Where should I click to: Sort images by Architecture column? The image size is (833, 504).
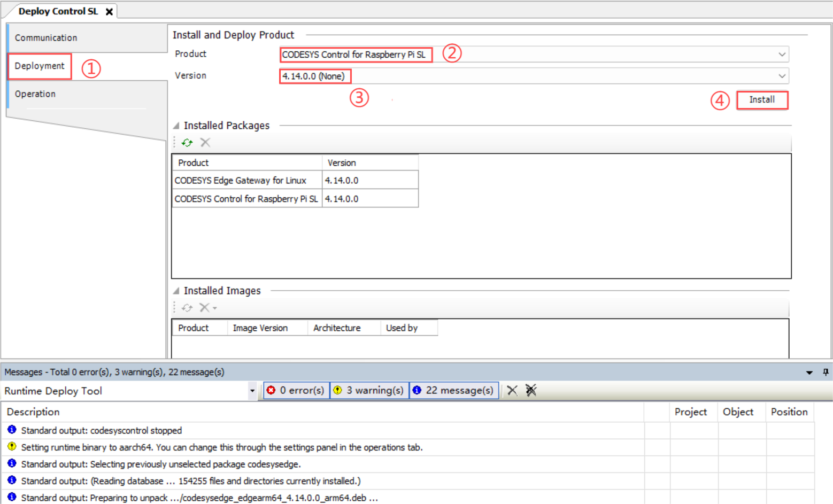click(344, 328)
